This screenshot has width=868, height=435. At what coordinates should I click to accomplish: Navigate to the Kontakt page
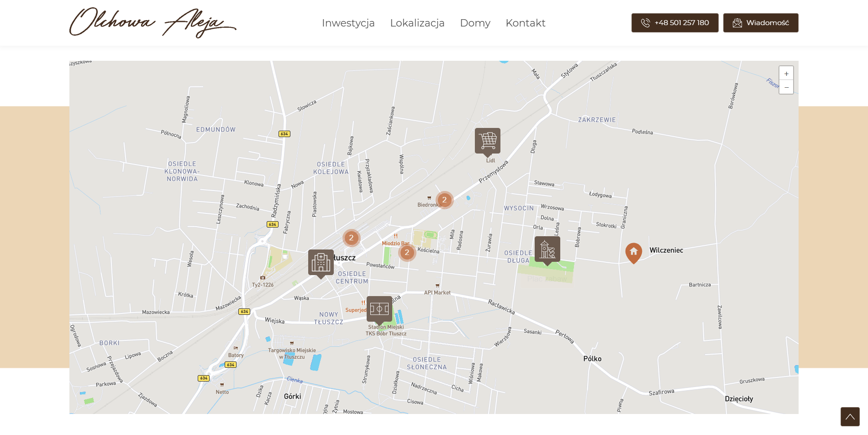click(x=525, y=23)
